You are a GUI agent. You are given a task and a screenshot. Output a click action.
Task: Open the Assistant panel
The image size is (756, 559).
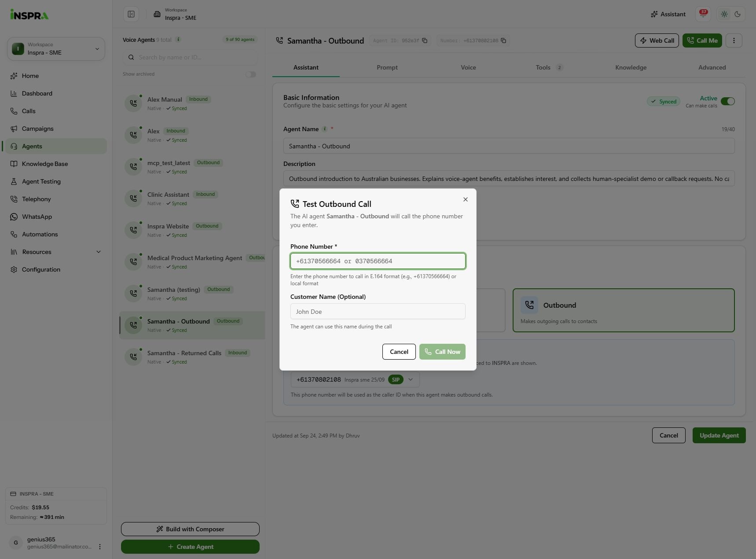[x=668, y=14]
